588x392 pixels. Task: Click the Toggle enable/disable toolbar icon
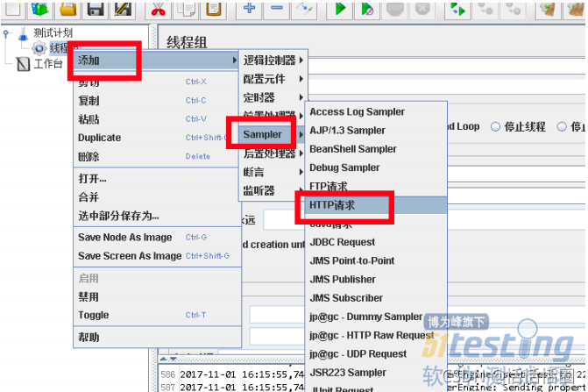(304, 8)
